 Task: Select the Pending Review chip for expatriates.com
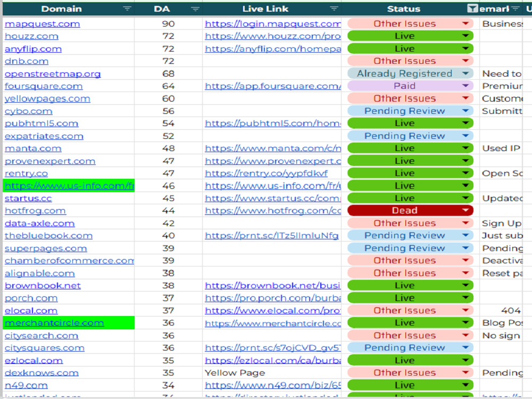(x=411, y=136)
